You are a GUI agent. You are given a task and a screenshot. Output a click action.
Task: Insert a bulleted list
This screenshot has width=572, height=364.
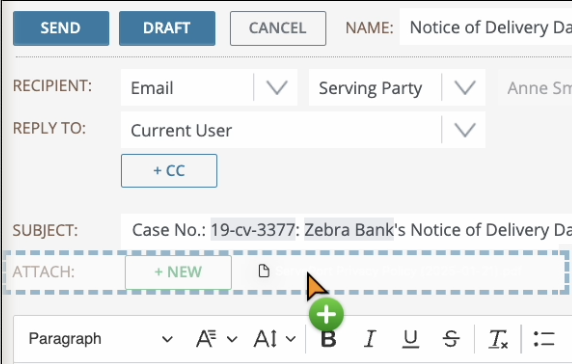click(544, 339)
